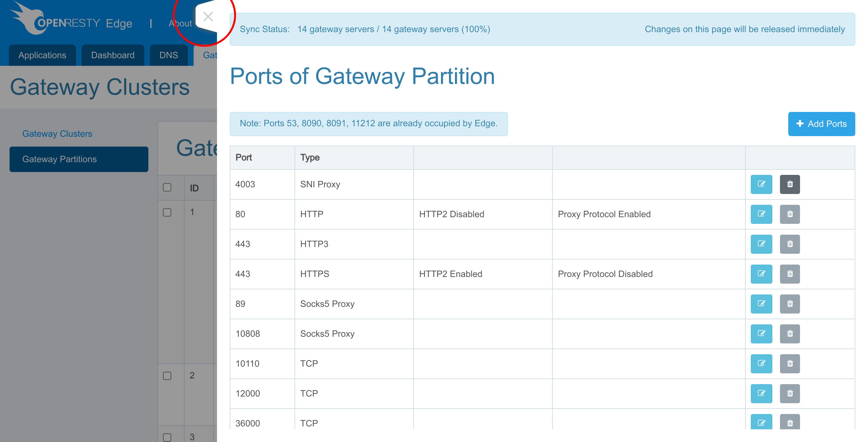Open the About link in header
The image size is (868, 442).
click(180, 23)
